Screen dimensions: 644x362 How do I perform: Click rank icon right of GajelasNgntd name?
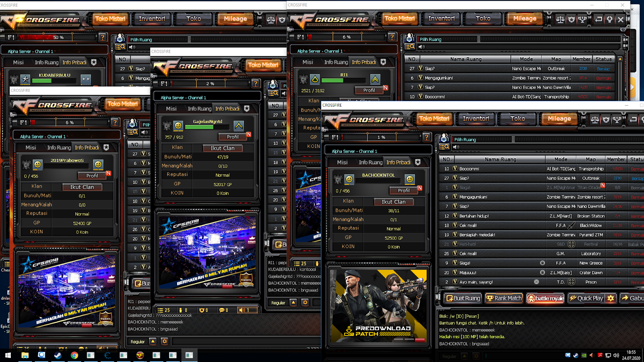239,126
